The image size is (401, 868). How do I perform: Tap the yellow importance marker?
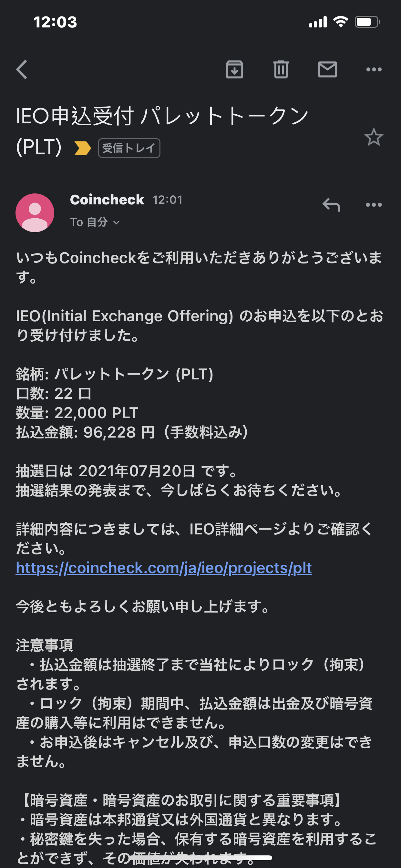pyautogui.click(x=83, y=148)
